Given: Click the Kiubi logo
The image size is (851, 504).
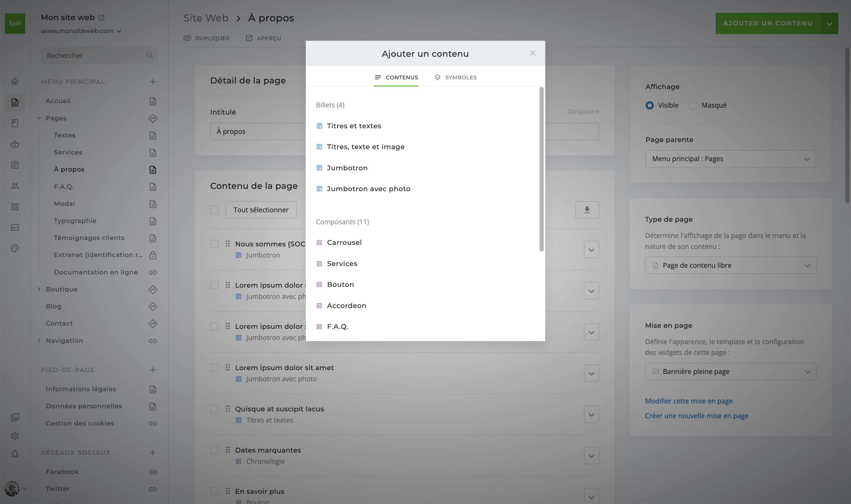Looking at the screenshot, I should pyautogui.click(x=15, y=23).
